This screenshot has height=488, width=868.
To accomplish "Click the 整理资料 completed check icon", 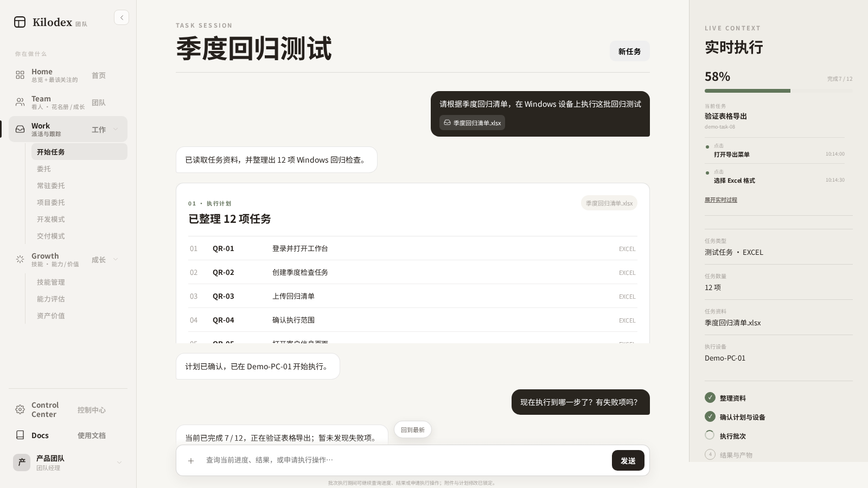I will click(x=710, y=397).
